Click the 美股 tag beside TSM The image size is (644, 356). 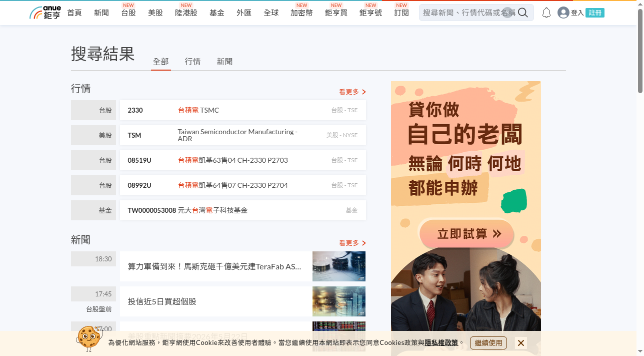(93, 135)
